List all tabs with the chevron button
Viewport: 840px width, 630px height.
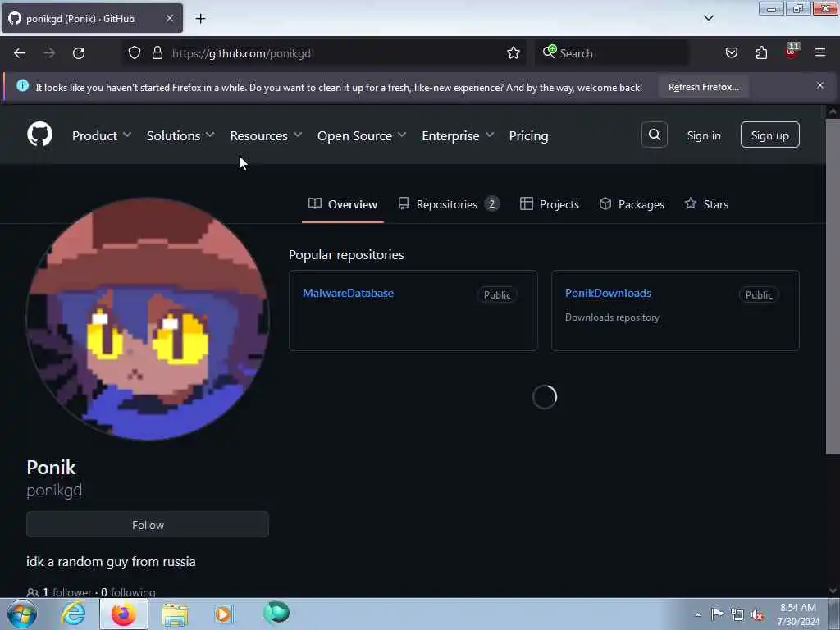tap(708, 18)
